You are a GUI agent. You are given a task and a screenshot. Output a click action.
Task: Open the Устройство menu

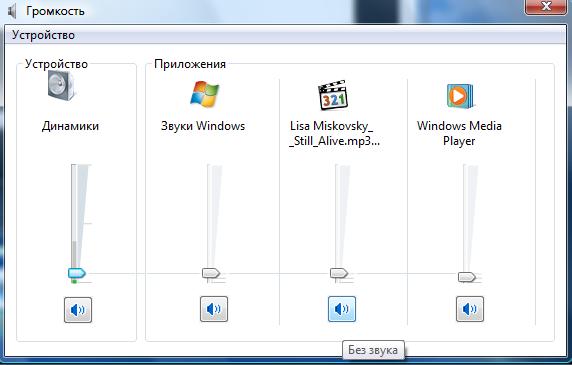pyautogui.click(x=43, y=35)
